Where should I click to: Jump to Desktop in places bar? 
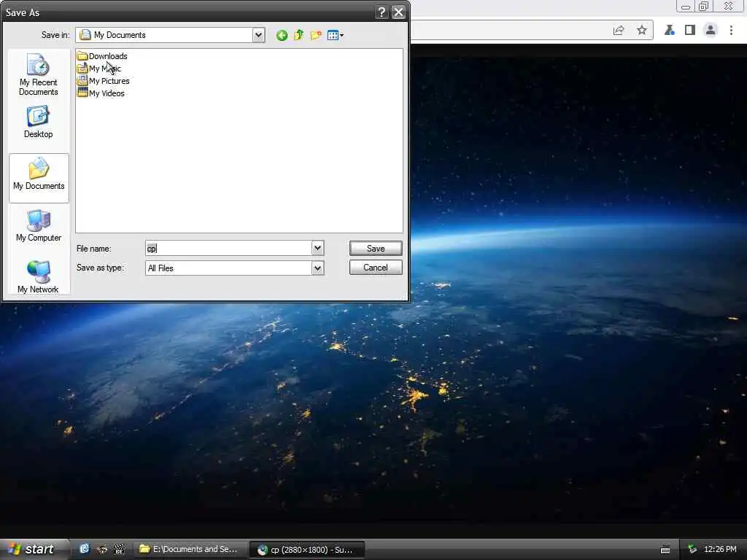point(38,122)
